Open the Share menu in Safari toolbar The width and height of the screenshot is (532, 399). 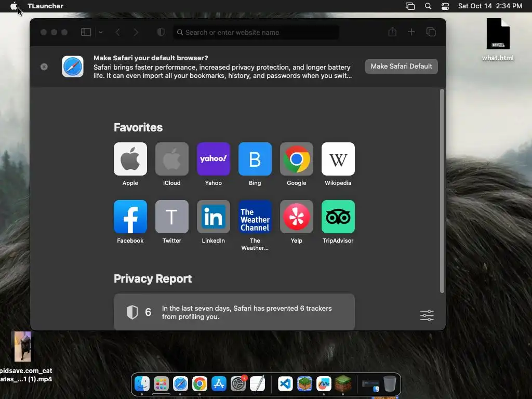click(392, 32)
